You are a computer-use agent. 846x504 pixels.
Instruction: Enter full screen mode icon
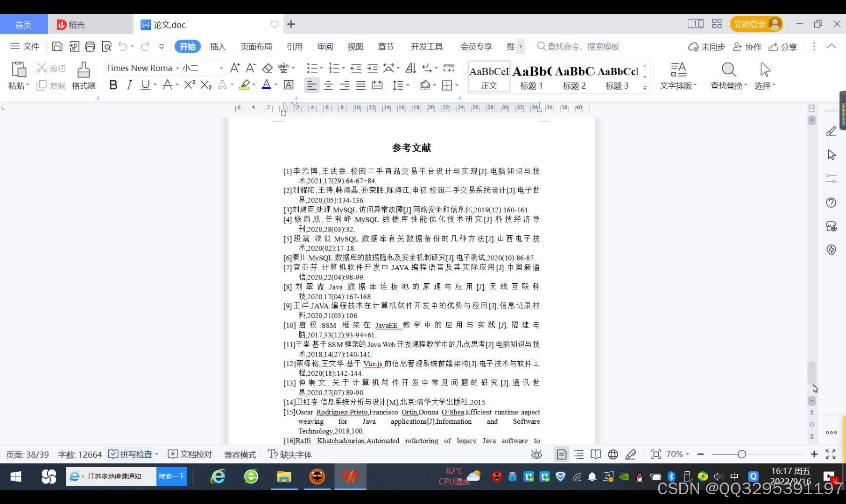point(831,454)
